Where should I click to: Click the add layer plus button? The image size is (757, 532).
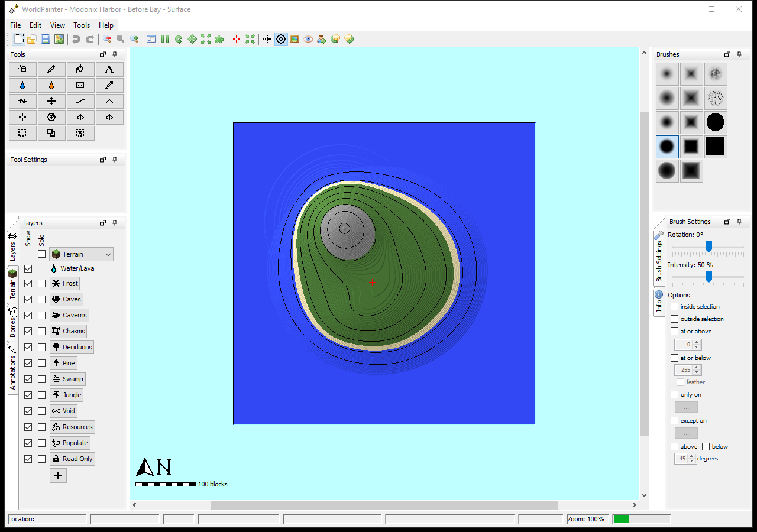pos(58,475)
